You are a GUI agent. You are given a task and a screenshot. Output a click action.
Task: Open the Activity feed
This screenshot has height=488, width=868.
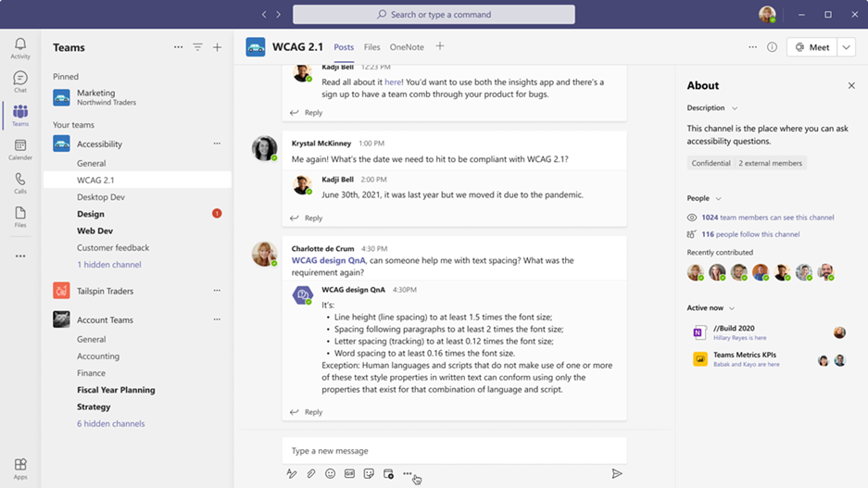coord(20,48)
